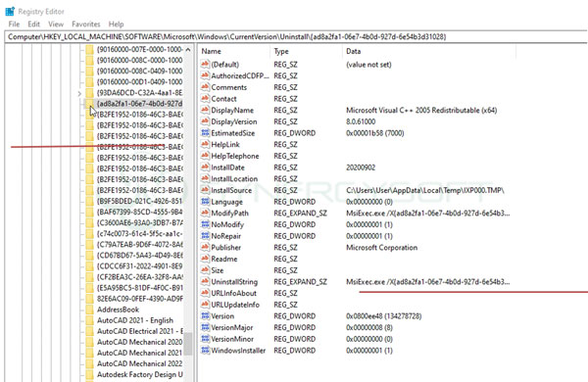The height and width of the screenshot is (382, 588).
Task: Select the Comments string value icon
Action: click(205, 87)
